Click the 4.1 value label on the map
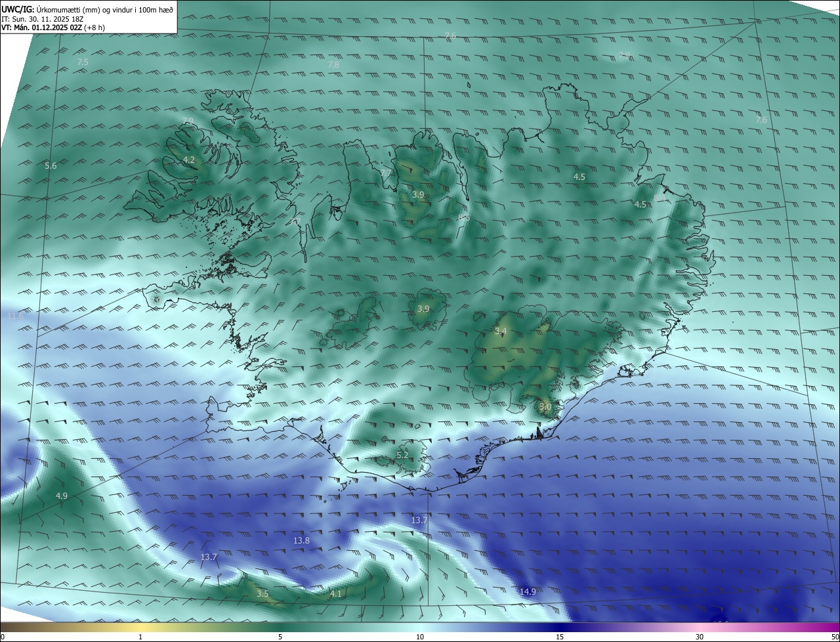The height and width of the screenshot is (642, 840). point(335,593)
